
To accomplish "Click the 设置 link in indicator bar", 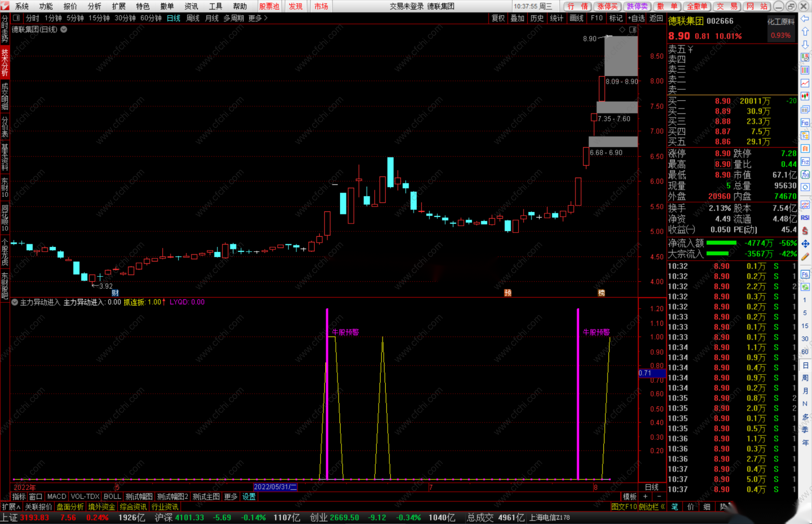I will 249,496.
